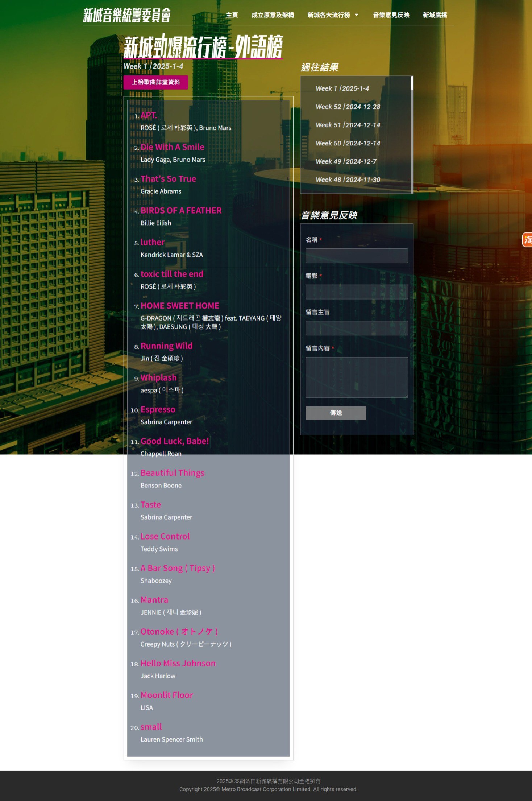The height and width of the screenshot is (801, 532).
Task: Open 成立原意及架構 menu item
Action: [273, 15]
